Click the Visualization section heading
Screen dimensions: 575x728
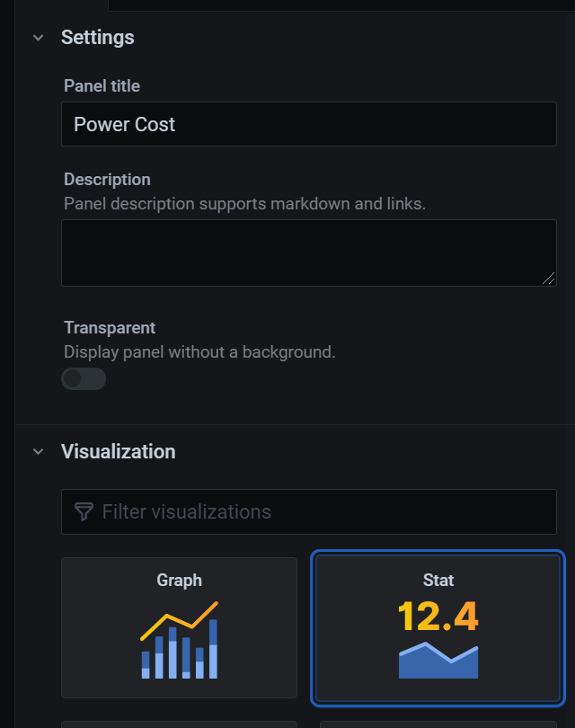(118, 451)
